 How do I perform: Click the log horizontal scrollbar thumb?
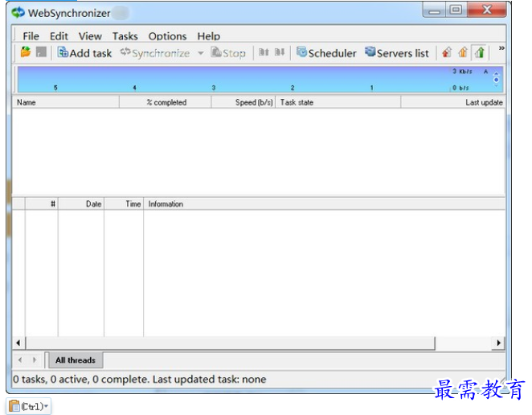tap(231, 343)
